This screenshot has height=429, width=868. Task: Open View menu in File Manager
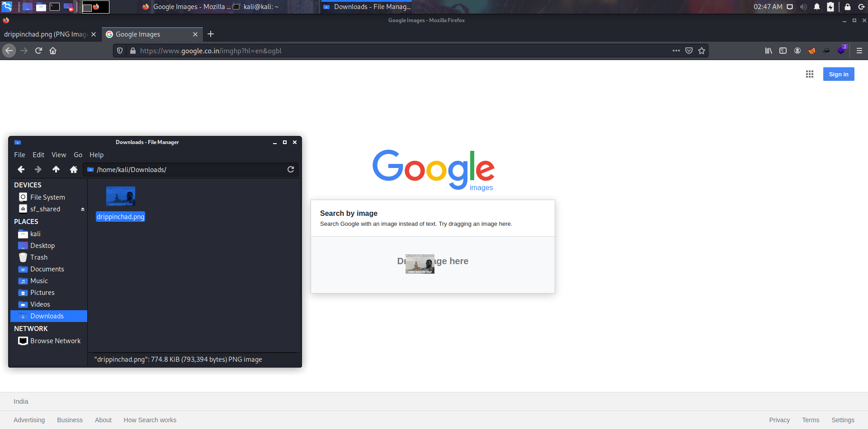59,154
